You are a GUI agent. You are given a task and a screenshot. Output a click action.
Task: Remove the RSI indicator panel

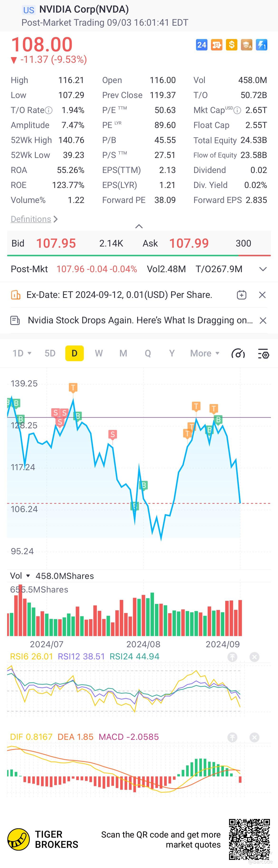[x=254, y=657]
